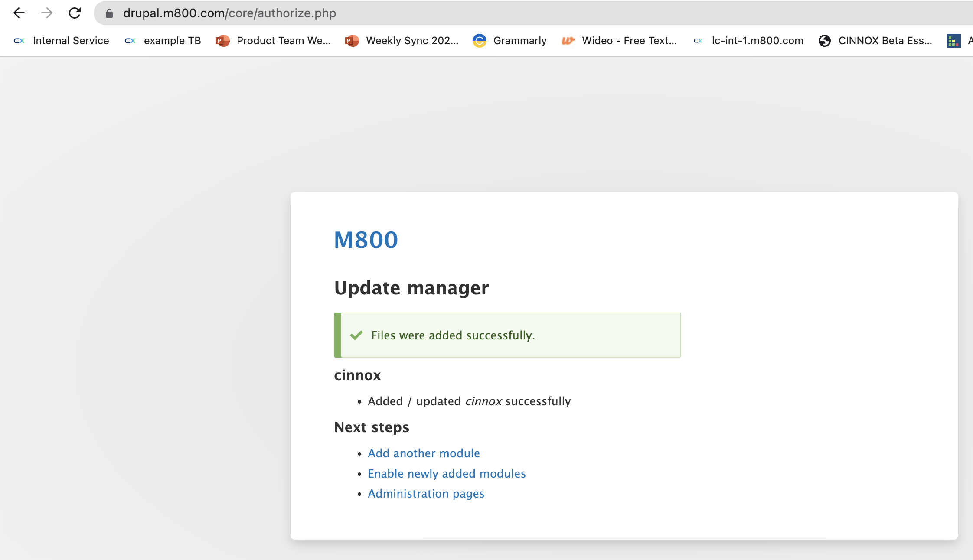The image size is (973, 560).
Task: Click the green checkmark status icon
Action: click(x=356, y=335)
